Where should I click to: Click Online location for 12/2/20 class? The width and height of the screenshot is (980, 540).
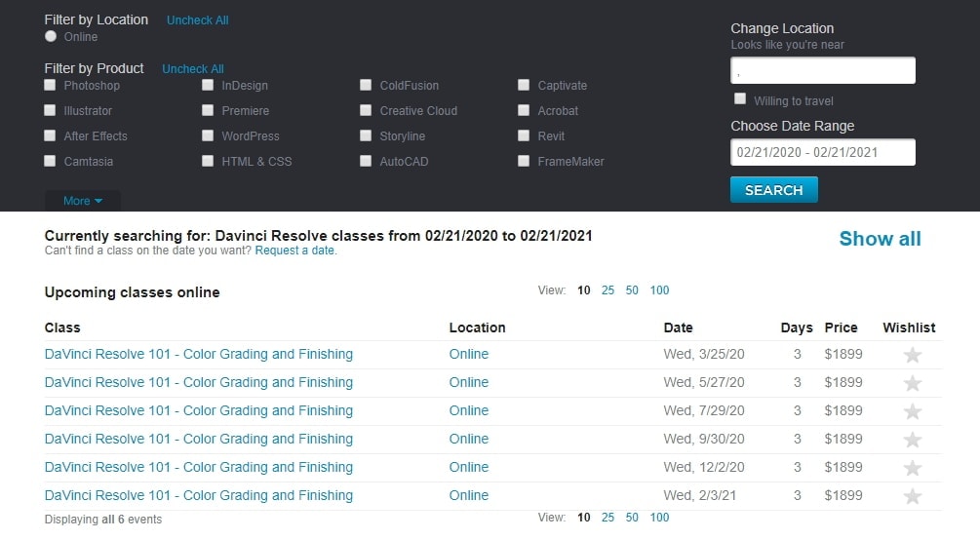pos(469,467)
